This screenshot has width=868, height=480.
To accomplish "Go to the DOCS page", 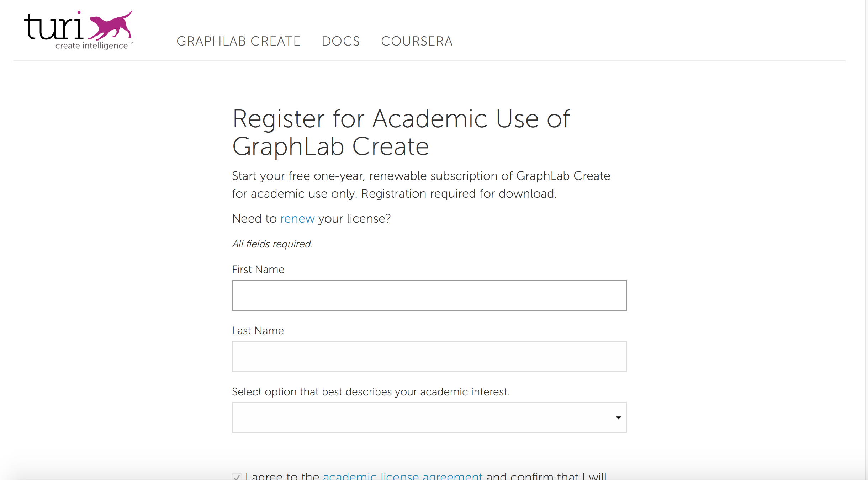I will tap(341, 41).
